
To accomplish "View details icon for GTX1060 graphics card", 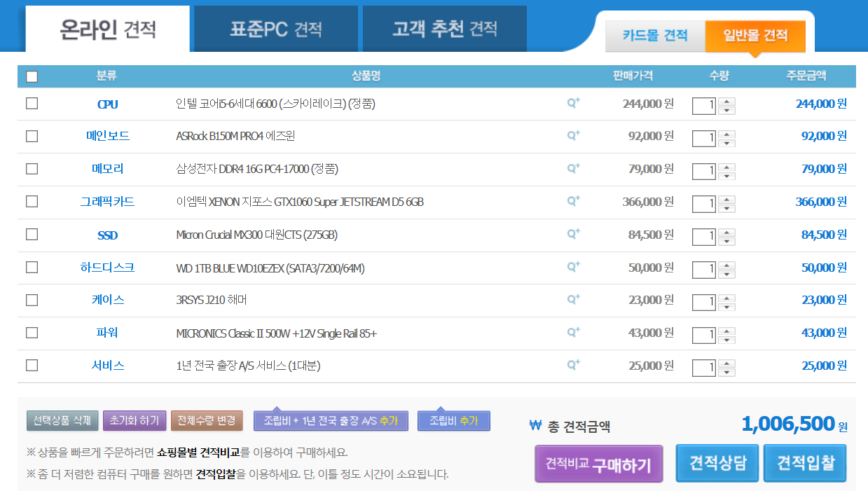I will [x=573, y=201].
